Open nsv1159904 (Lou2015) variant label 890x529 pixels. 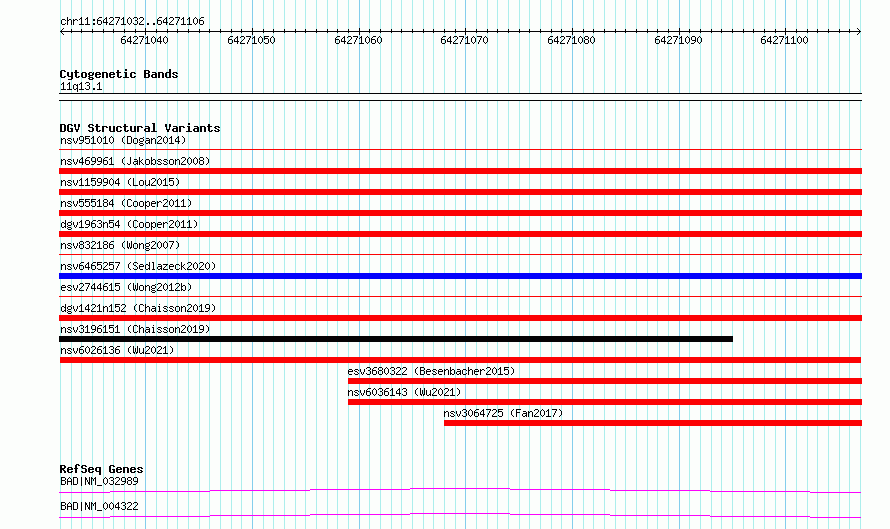coord(120,182)
